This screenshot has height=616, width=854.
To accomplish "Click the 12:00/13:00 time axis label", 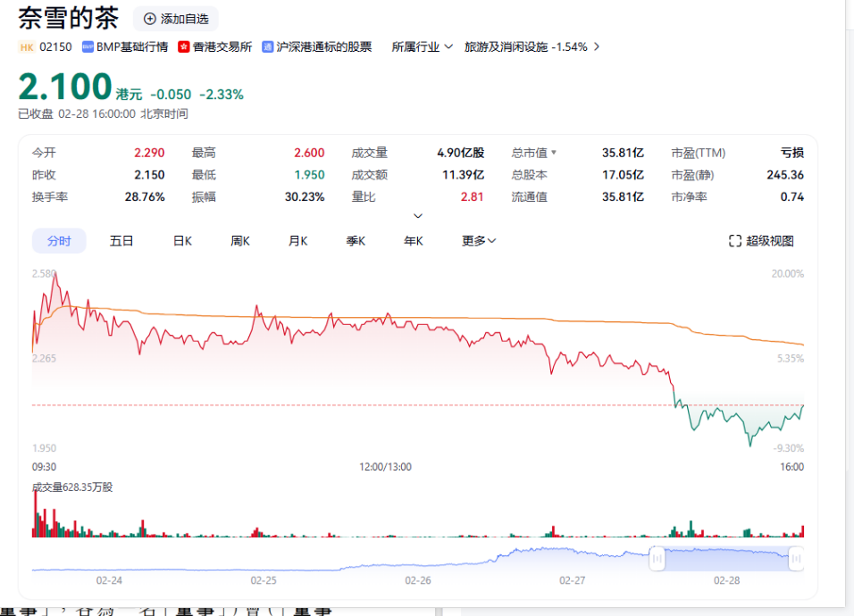I will pos(385,467).
